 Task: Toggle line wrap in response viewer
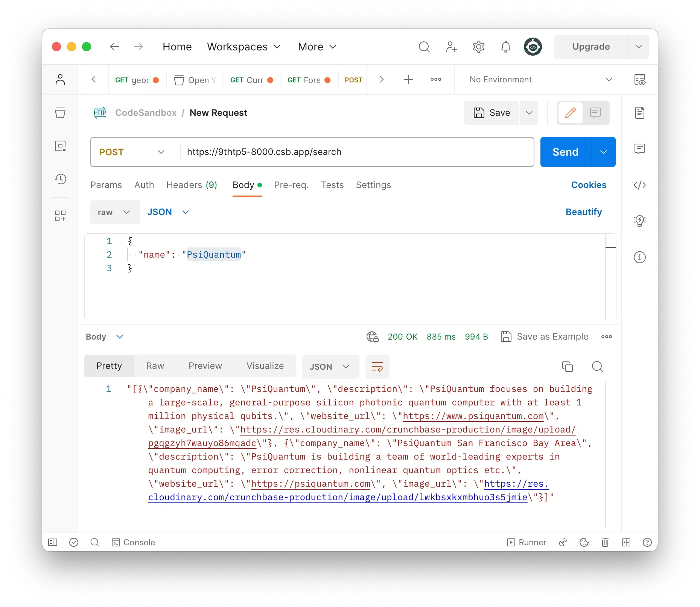click(x=377, y=366)
